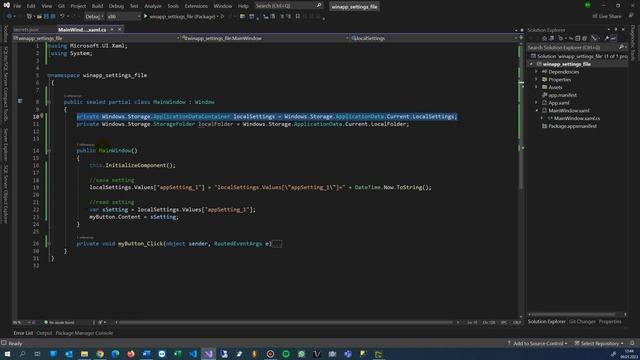The image size is (640, 360).
Task: Select App.xaml in Solution Explorer
Action: 558,103
